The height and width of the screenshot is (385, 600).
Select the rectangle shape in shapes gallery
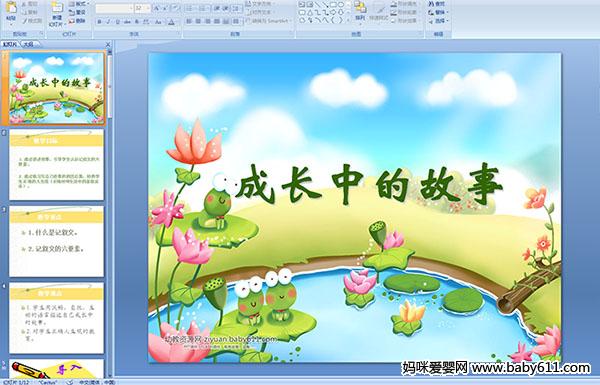334,4
